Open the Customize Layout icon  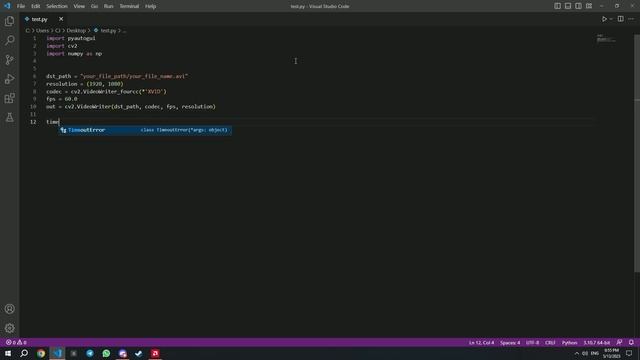pyautogui.click(x=589, y=6)
